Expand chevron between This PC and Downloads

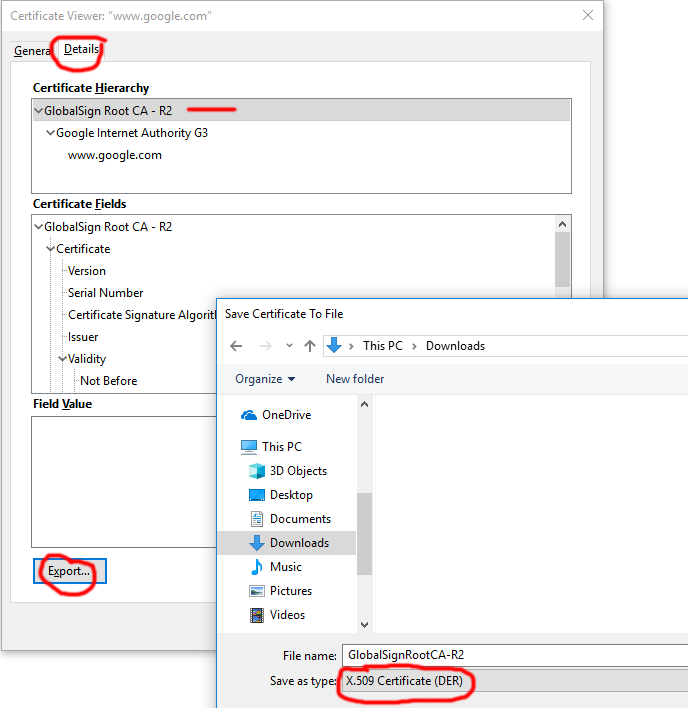[414, 346]
